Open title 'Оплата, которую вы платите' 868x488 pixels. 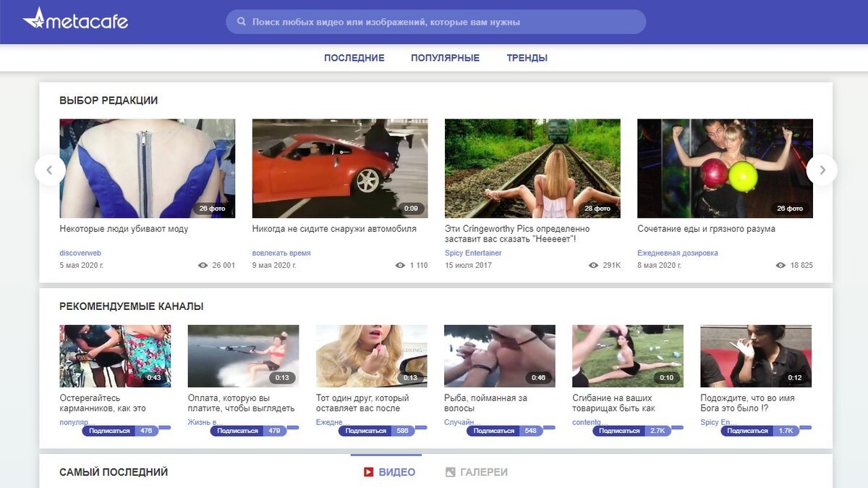click(x=241, y=403)
